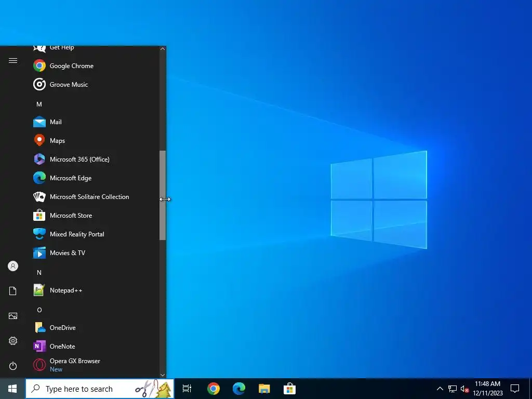Click the Windows Start button
The width and height of the screenshot is (532, 399).
pyautogui.click(x=12, y=389)
